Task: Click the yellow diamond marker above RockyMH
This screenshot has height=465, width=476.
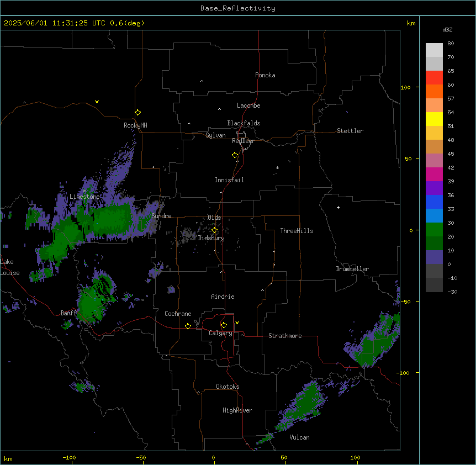Action: coord(137,112)
